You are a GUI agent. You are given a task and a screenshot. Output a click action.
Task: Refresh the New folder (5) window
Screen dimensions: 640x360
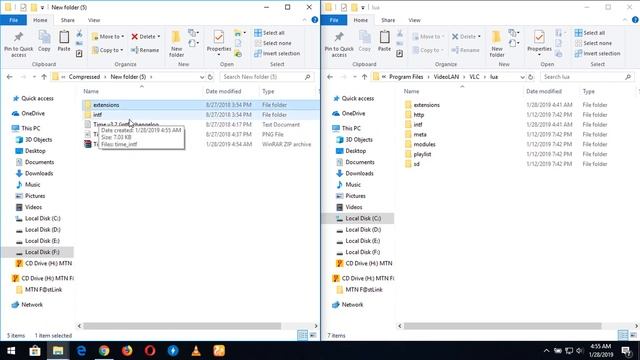point(210,77)
